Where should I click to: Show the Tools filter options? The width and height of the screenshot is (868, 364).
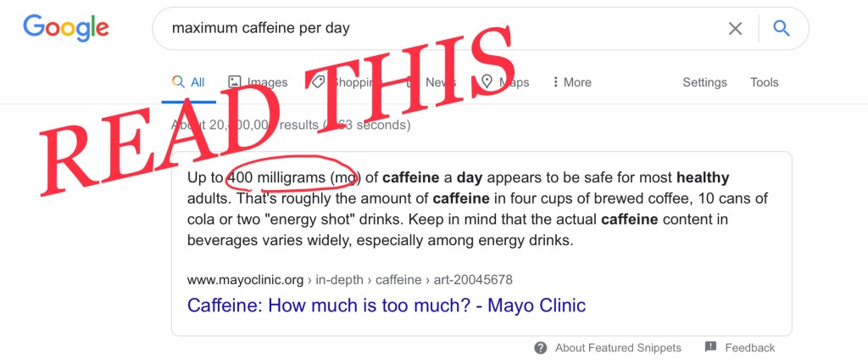coord(764,82)
